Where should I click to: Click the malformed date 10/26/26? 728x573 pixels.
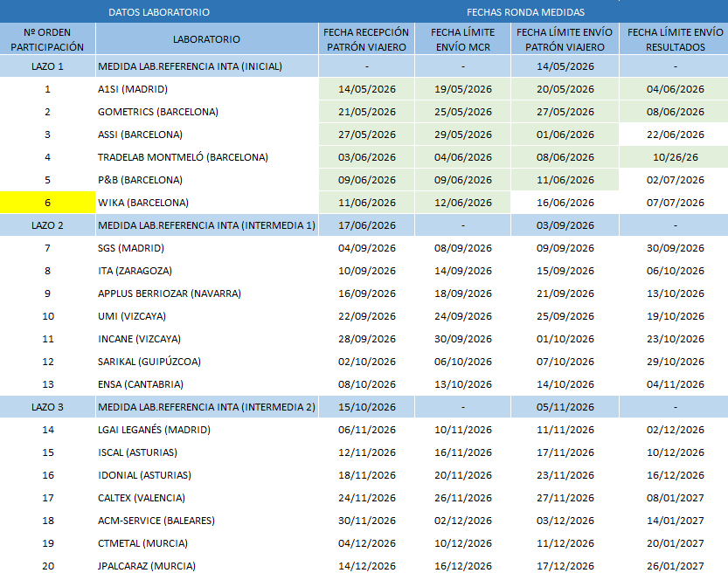[x=675, y=157]
